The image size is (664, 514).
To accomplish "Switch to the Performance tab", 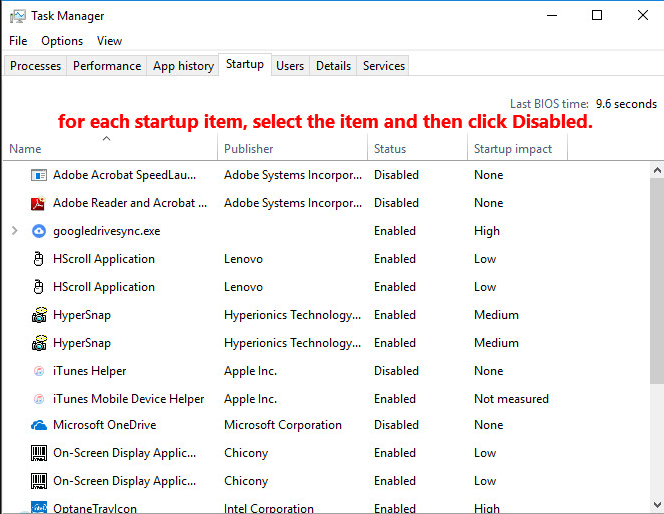I will click(107, 66).
